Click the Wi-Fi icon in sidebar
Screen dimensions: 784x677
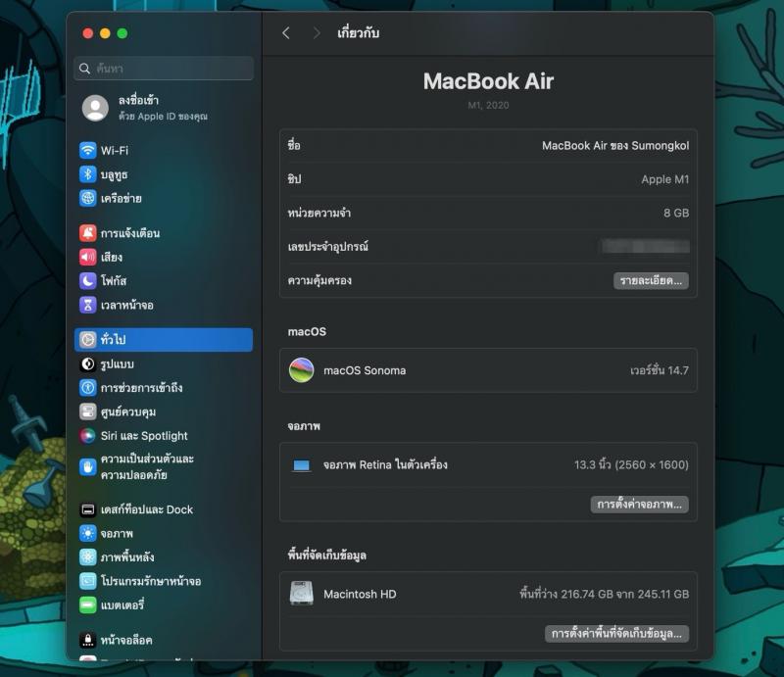click(x=88, y=150)
